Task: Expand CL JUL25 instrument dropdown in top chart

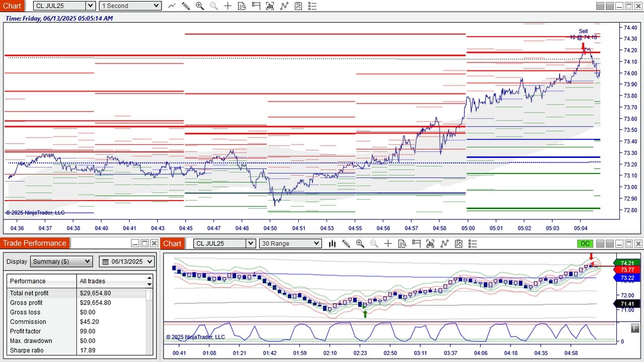Action: point(91,6)
